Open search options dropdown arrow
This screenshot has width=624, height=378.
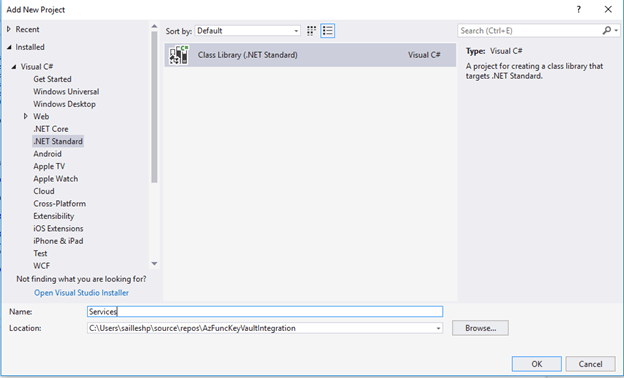pyautogui.click(x=616, y=30)
